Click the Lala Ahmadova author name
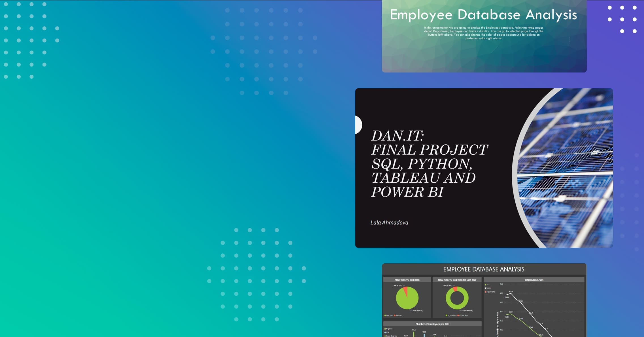Viewport: 644px width, 337px height. (x=389, y=223)
